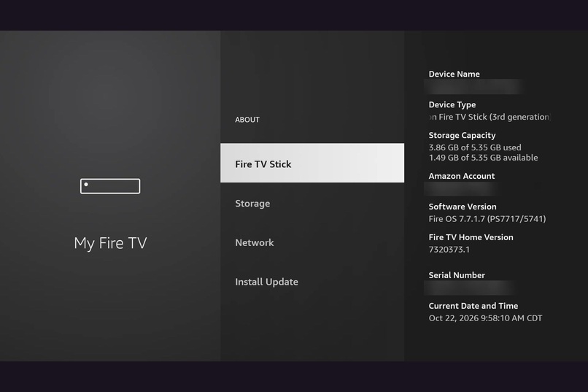Click the Device Name label
Screen dimensions: 588x392
(454, 74)
